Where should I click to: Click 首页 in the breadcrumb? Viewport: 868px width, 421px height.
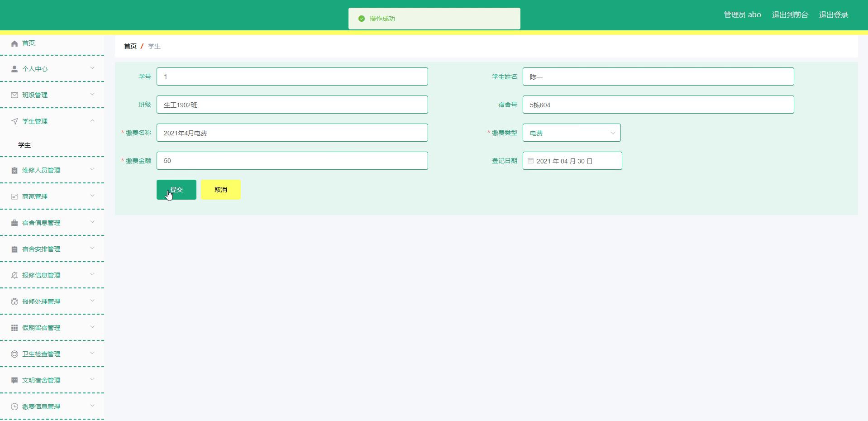130,46
